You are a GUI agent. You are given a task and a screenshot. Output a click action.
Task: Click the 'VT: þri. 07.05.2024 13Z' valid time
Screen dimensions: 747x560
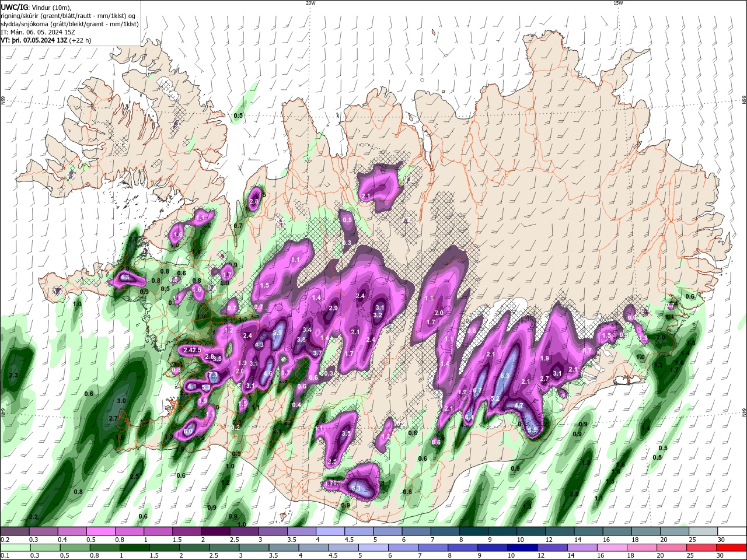(34, 40)
